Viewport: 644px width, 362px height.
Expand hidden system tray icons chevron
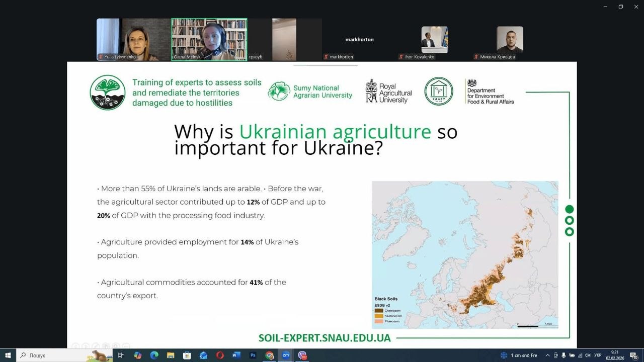pyautogui.click(x=548, y=355)
